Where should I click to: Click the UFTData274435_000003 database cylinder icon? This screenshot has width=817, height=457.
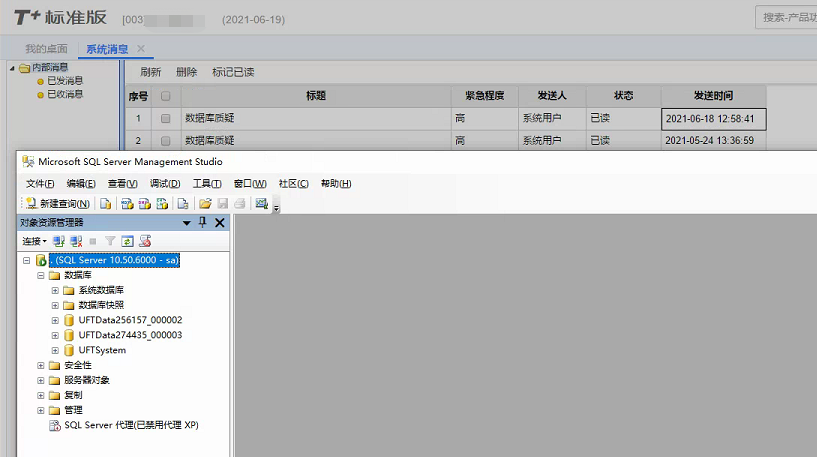coord(69,335)
